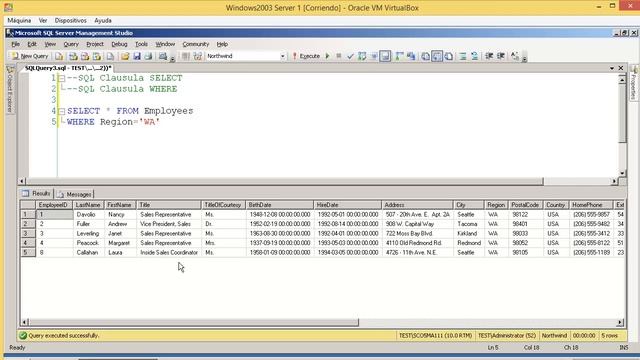640x360 pixels.
Task: Open the Edit menu
Action: (32, 44)
